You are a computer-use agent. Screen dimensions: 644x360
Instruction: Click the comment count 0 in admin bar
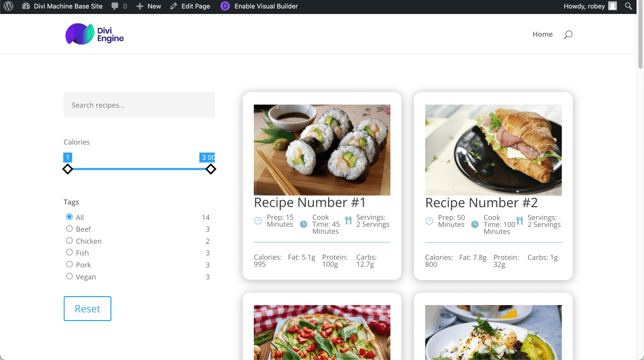pos(125,6)
